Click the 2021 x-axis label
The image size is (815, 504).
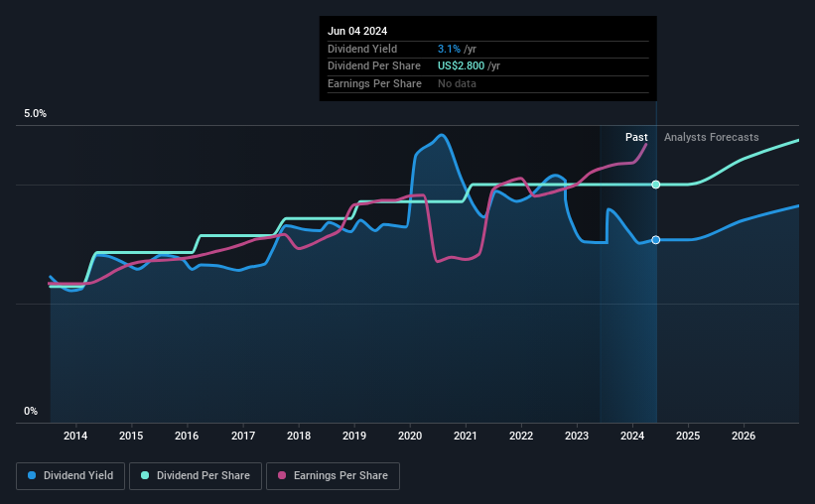point(466,436)
